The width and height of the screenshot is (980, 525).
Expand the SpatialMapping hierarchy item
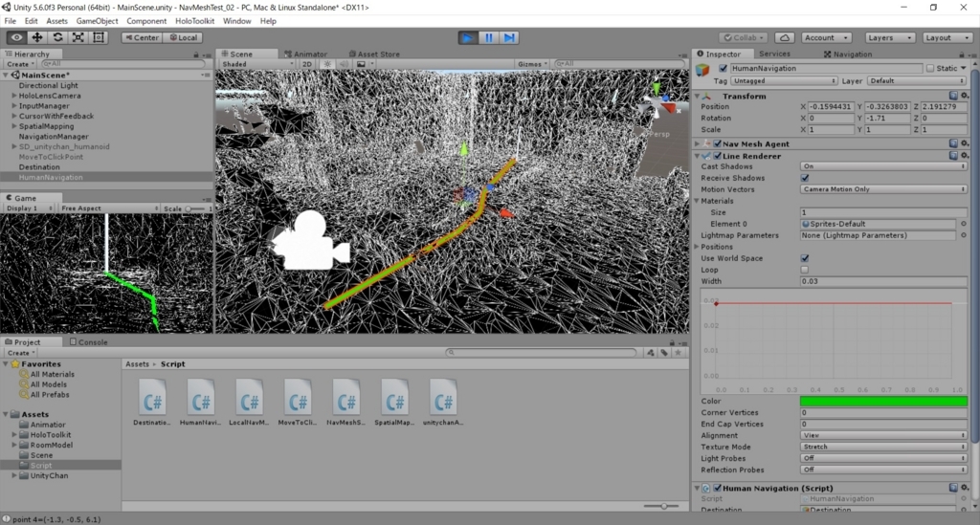tap(14, 126)
